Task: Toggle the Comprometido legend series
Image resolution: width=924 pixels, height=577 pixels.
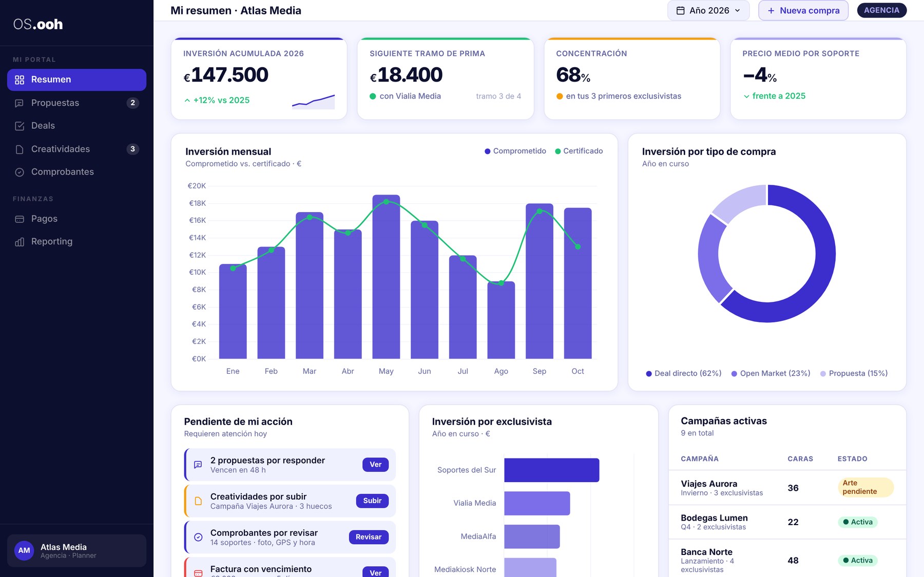Action: coord(515,151)
